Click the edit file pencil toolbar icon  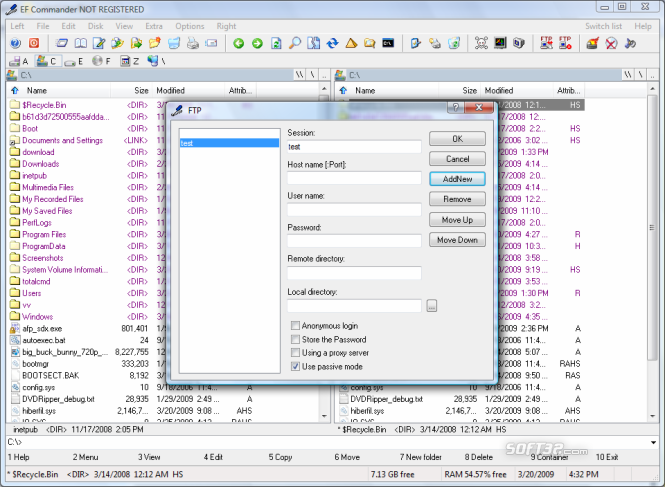[x=99, y=43]
